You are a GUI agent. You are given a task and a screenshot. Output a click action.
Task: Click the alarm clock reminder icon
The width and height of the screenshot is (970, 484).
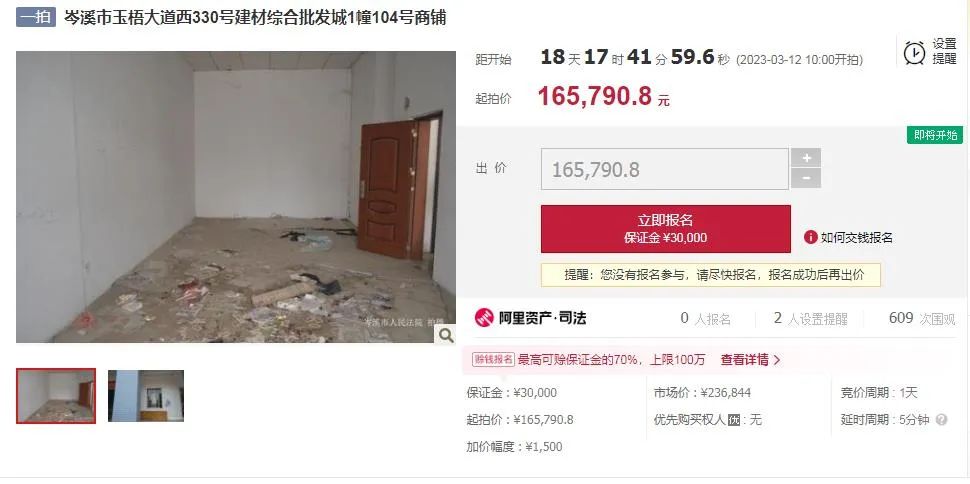click(914, 53)
